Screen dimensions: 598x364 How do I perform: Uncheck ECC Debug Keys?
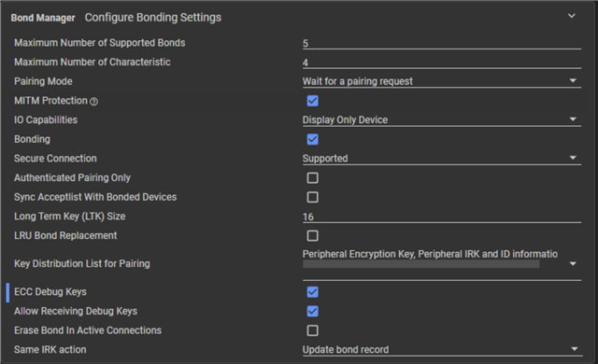coord(312,292)
